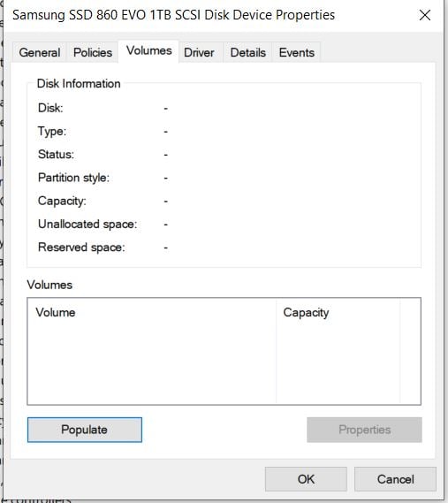Click the 'Partition style:' label
The width and height of the screenshot is (448, 503).
[73, 178]
